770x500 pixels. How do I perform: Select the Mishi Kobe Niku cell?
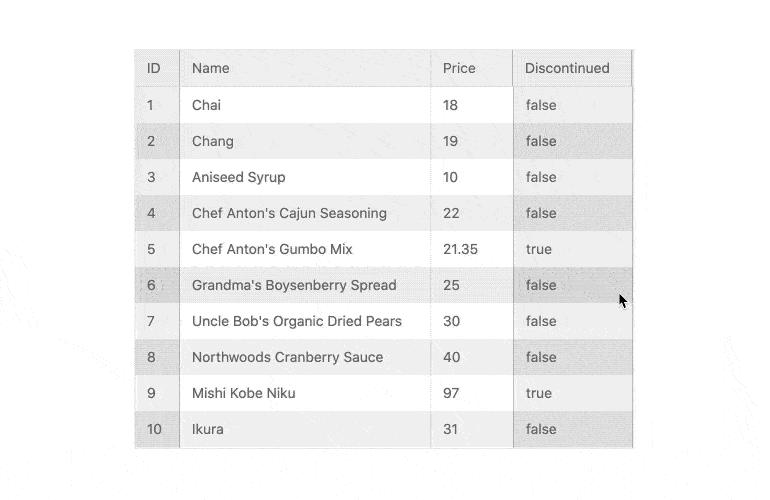click(x=244, y=393)
